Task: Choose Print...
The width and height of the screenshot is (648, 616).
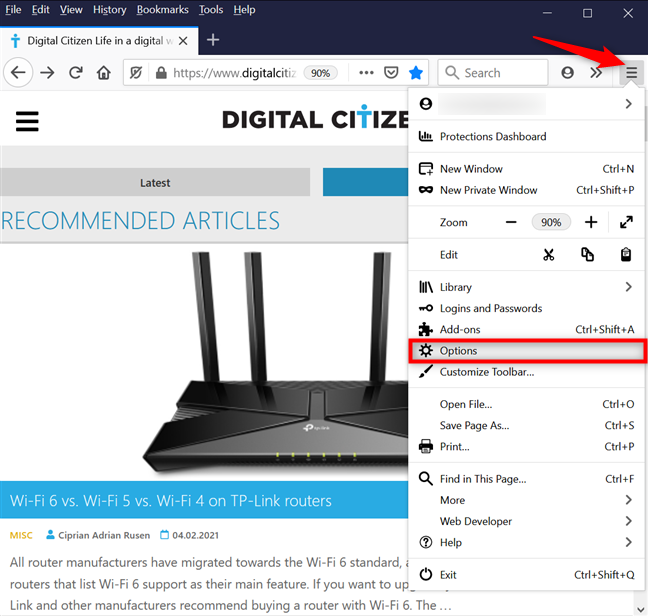Action: [526, 447]
